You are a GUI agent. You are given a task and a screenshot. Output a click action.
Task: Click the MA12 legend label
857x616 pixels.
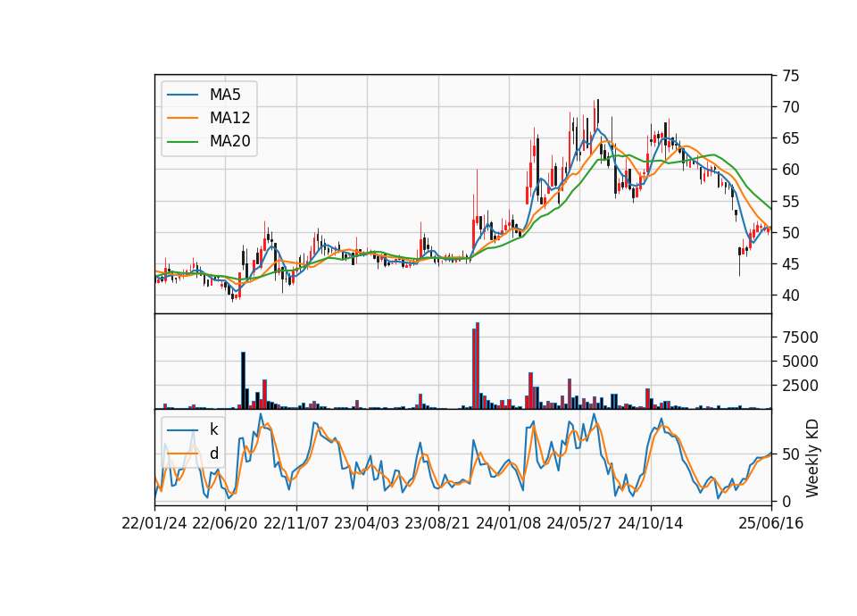[229, 118]
